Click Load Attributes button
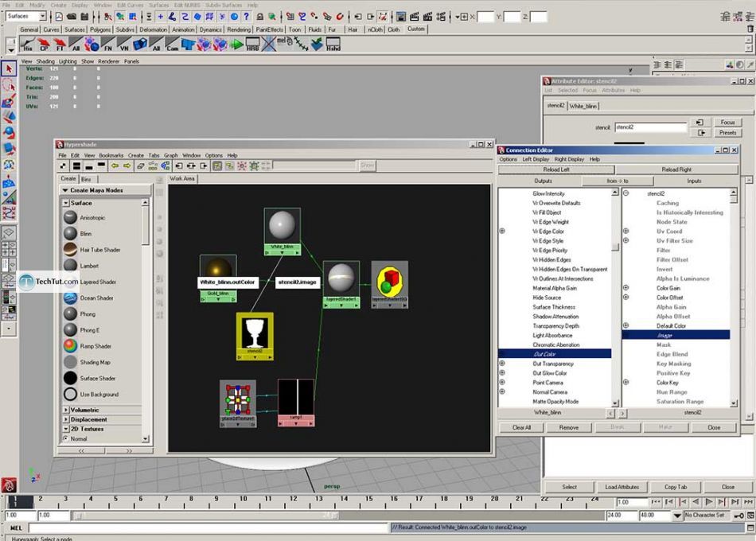756x541 pixels. [622, 487]
